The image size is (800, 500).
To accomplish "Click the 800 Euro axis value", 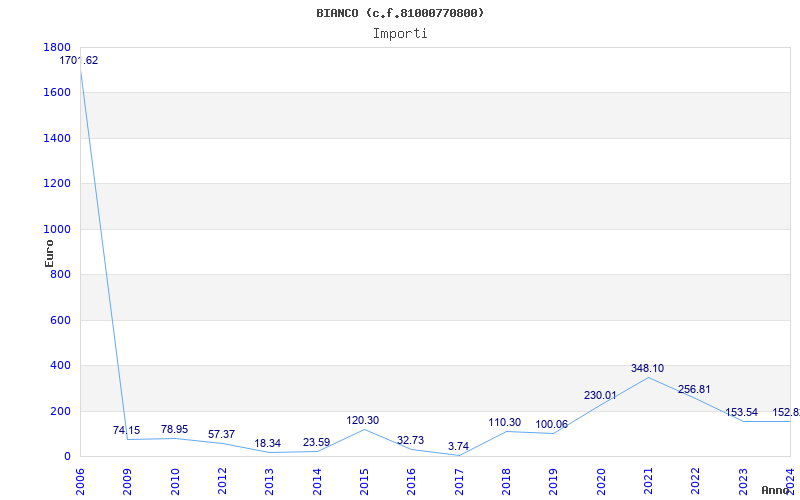I will point(60,274).
